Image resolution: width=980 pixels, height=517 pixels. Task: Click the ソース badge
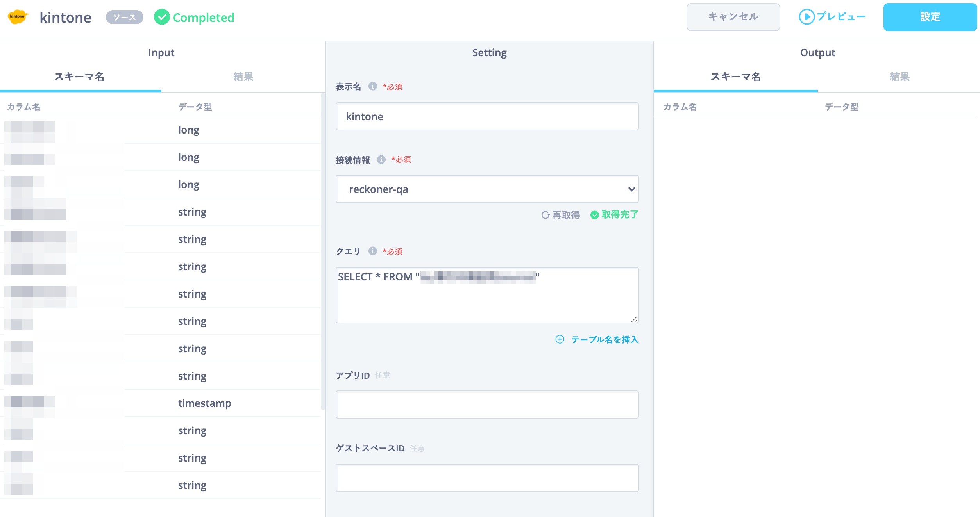click(125, 17)
